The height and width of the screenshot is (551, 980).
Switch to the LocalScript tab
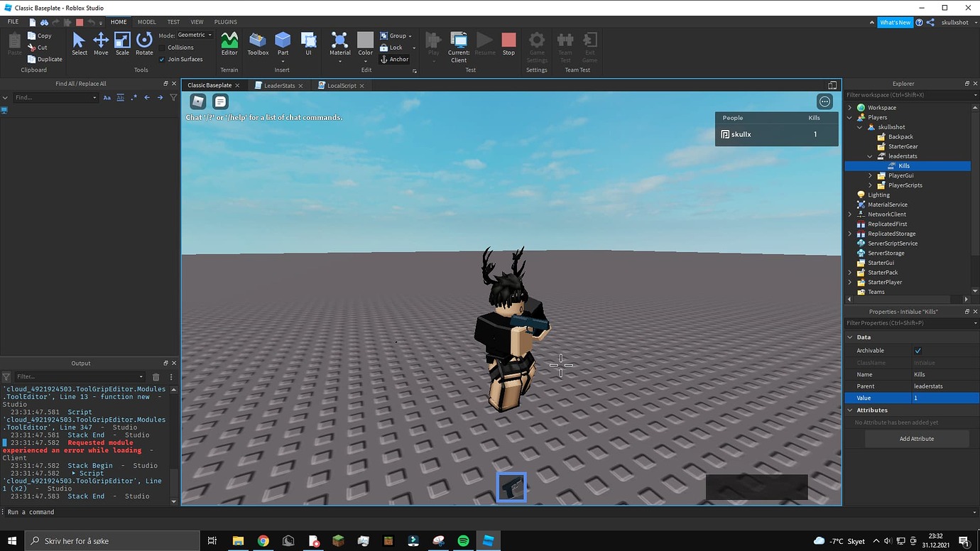[342, 85]
